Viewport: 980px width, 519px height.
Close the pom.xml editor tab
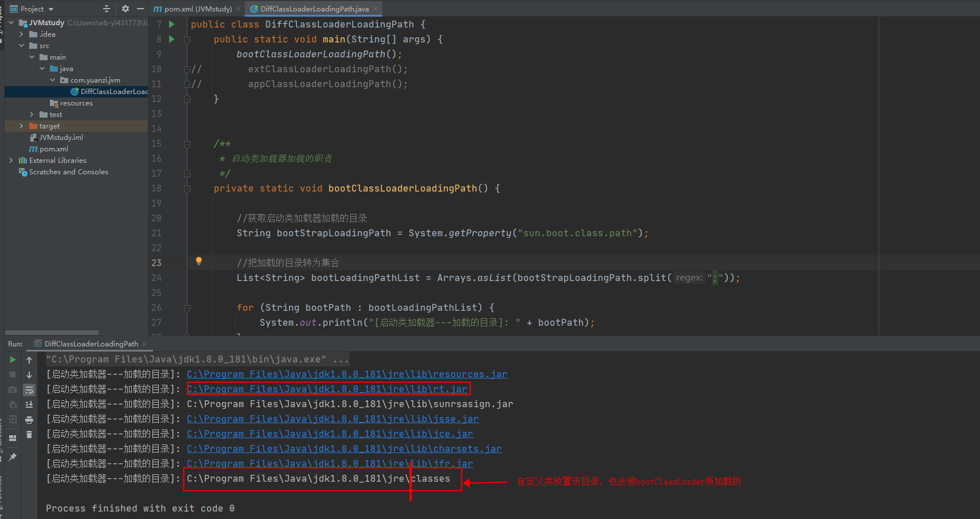coord(238,9)
